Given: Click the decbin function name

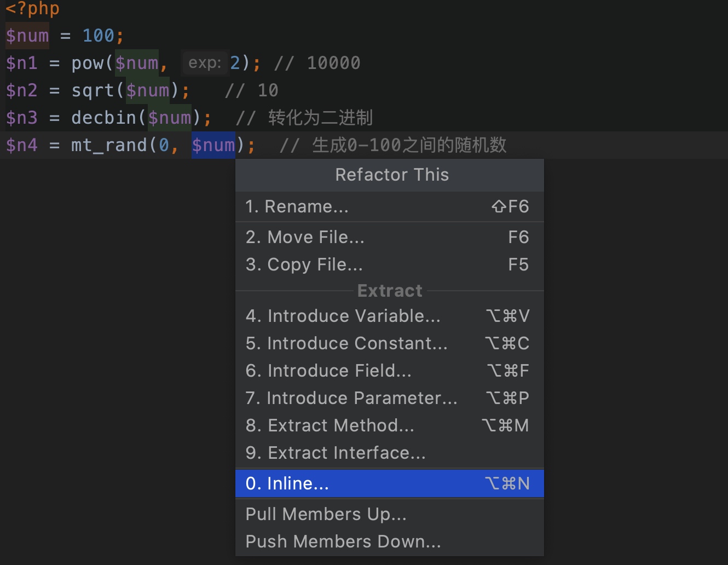Looking at the screenshot, I should pyautogui.click(x=103, y=118).
